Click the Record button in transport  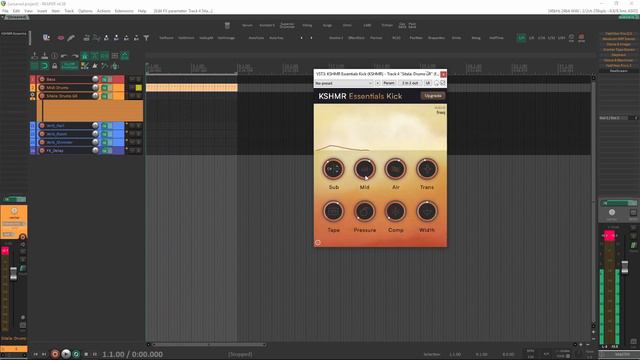point(55,354)
